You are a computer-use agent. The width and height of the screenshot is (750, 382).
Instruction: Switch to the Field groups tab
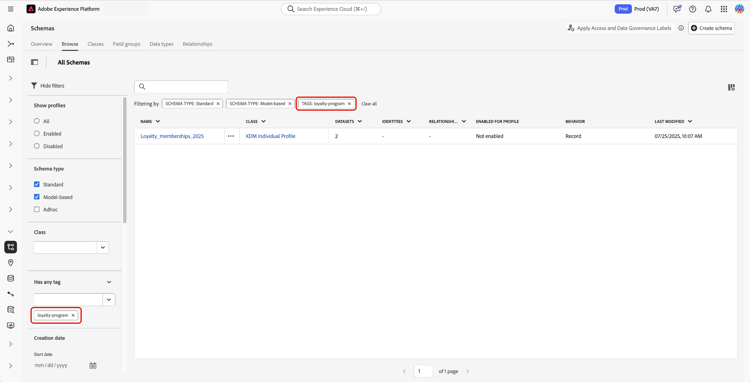pyautogui.click(x=127, y=44)
